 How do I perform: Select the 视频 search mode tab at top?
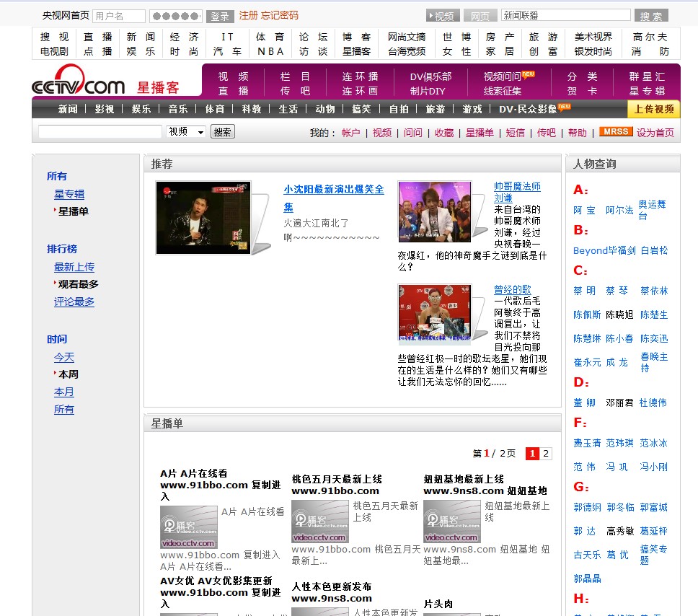[x=441, y=16]
